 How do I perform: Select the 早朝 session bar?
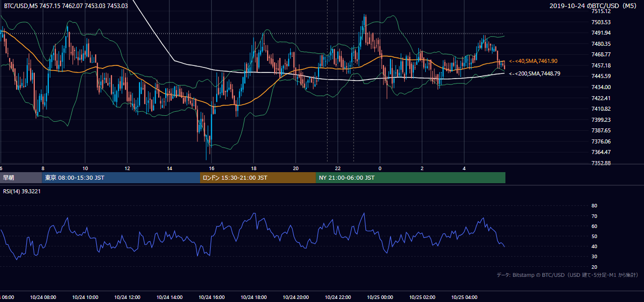point(21,178)
